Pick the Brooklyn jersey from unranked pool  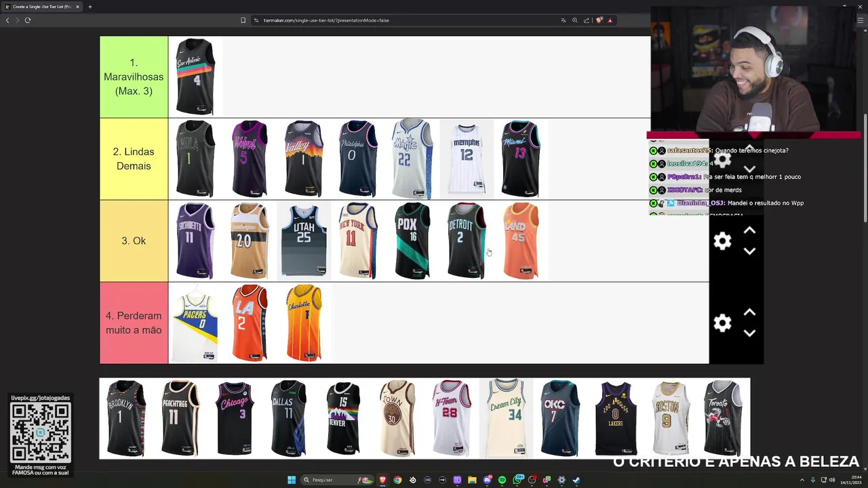point(126,418)
